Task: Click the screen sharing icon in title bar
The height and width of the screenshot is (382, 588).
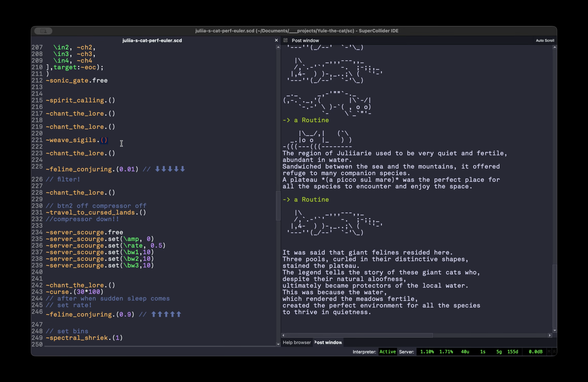Action: (43, 31)
